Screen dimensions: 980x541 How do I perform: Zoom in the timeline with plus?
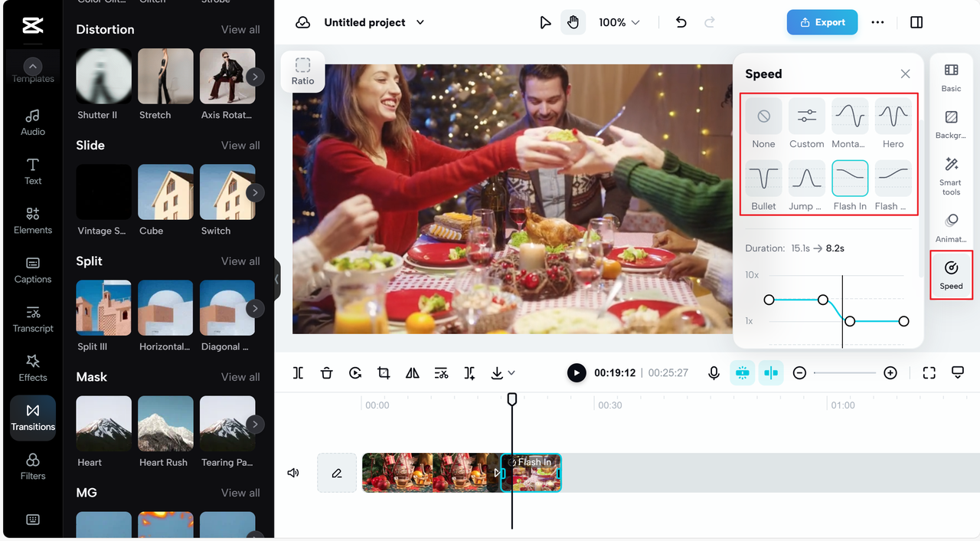click(890, 373)
